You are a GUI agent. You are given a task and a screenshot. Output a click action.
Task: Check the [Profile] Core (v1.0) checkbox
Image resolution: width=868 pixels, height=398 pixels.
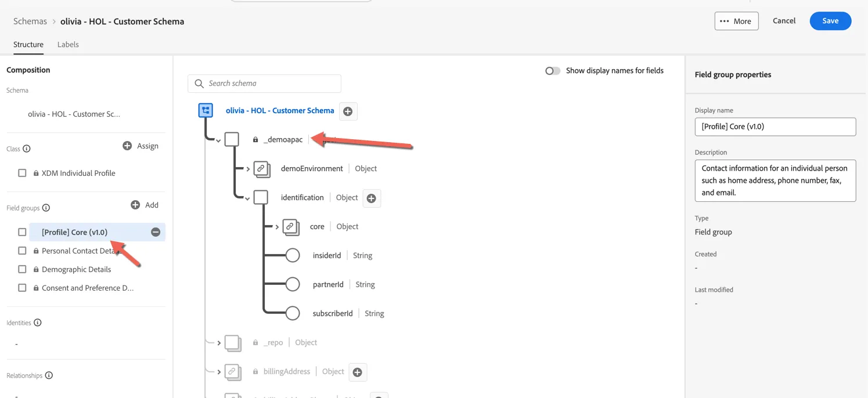22,232
